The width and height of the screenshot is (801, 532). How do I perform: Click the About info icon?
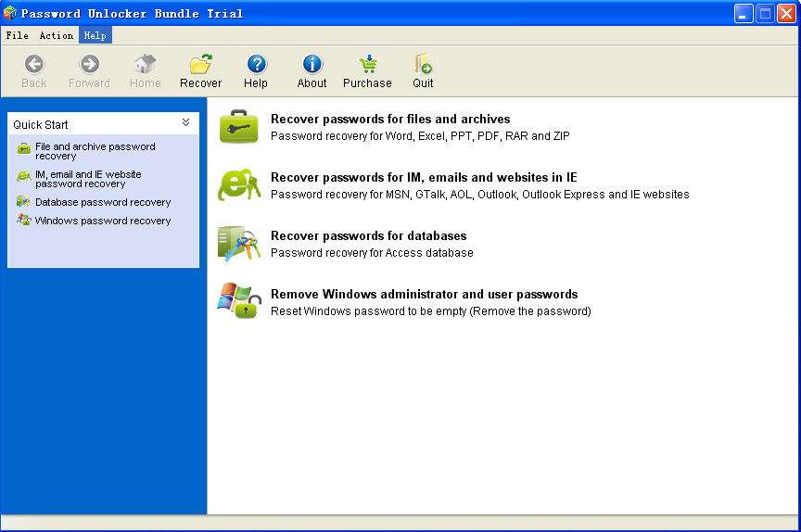point(311,65)
